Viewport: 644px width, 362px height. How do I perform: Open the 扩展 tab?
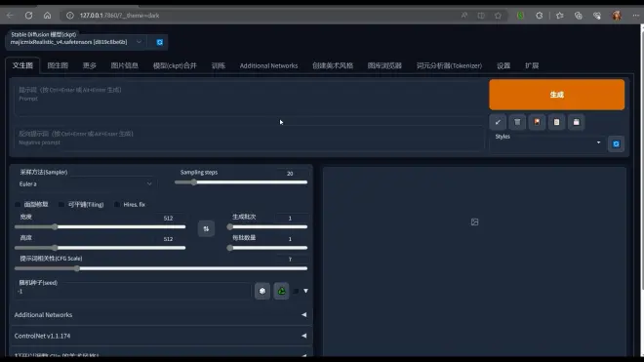532,65
